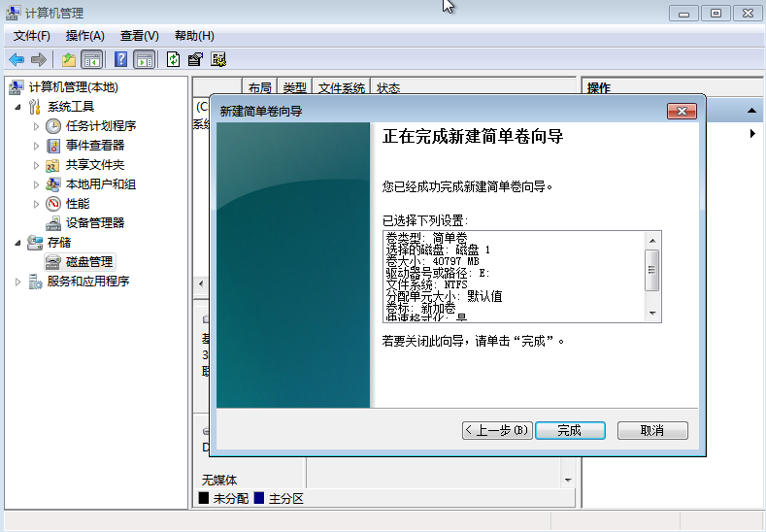Select 存储 tree node
Viewport: 766px width, 532px height.
coord(59,243)
